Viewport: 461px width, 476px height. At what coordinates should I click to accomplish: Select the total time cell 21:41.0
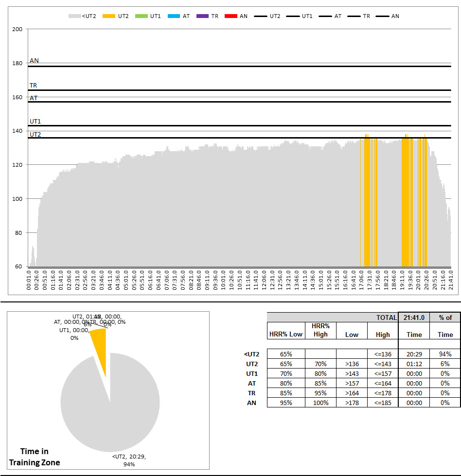click(414, 317)
